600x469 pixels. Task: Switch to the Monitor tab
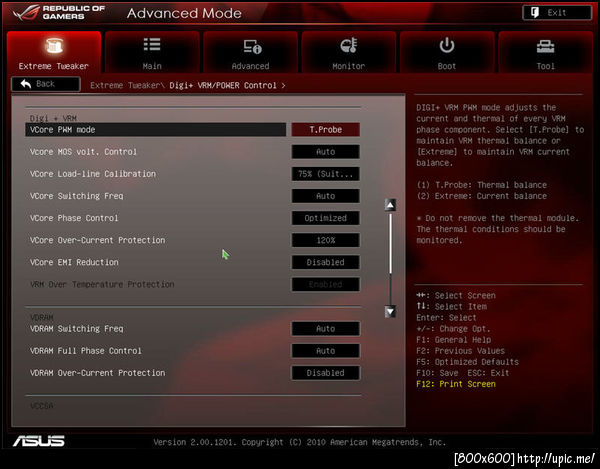pyautogui.click(x=349, y=52)
